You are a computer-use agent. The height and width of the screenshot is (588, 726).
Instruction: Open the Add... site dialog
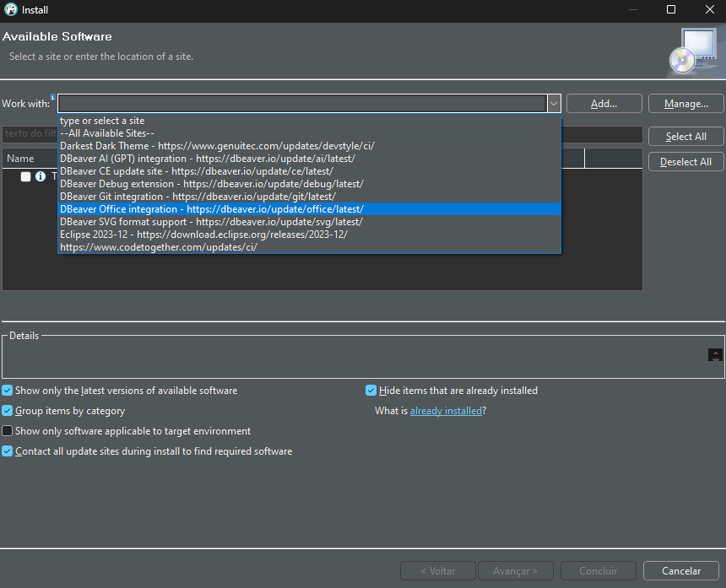(x=604, y=104)
